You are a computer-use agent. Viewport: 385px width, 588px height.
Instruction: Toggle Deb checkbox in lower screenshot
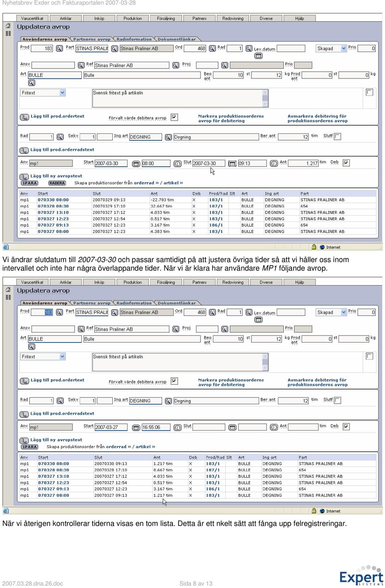pyautogui.click(x=346, y=427)
